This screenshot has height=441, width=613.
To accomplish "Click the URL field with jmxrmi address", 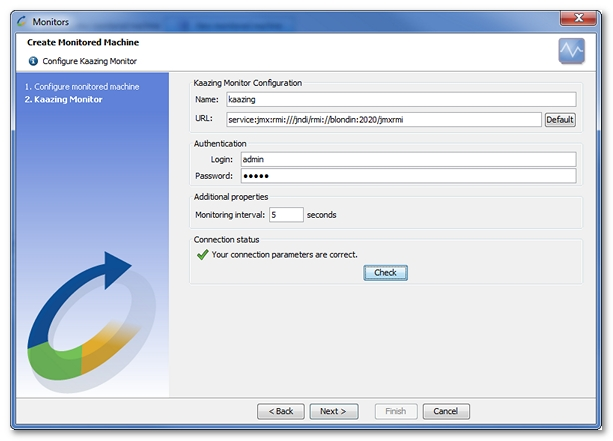I will click(384, 120).
